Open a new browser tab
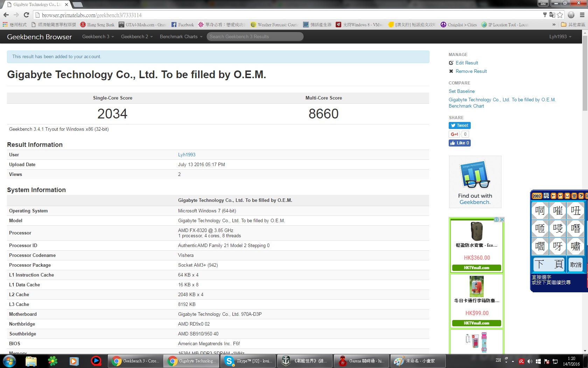This screenshot has width=588, height=368. [77, 5]
